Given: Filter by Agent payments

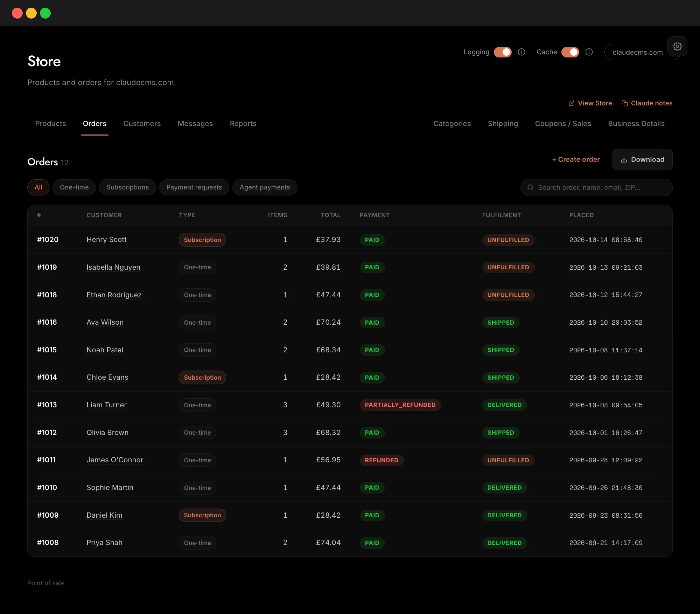Looking at the screenshot, I should [265, 187].
